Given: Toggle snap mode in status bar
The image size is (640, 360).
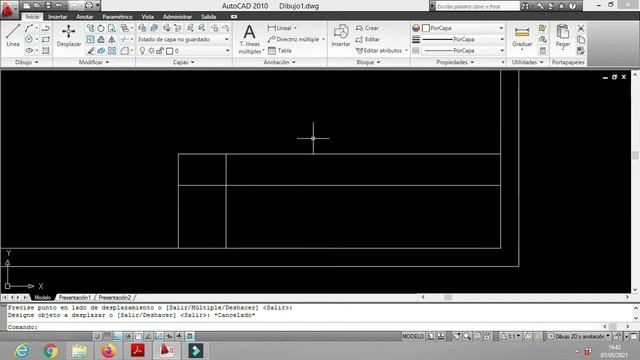Looking at the screenshot, I should (x=97, y=336).
